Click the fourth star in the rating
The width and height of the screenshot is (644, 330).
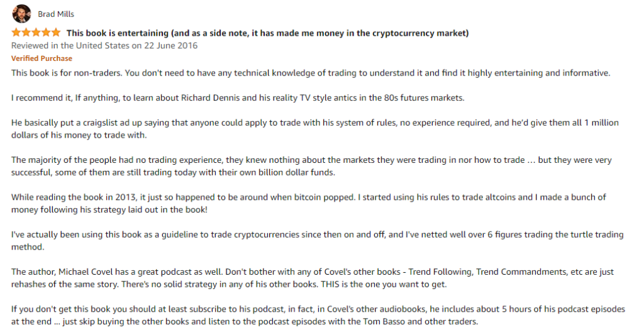tap(45, 33)
